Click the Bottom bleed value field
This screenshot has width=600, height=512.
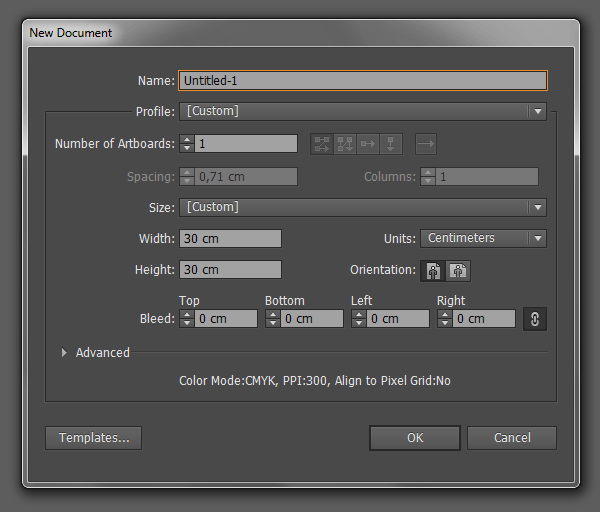point(312,319)
